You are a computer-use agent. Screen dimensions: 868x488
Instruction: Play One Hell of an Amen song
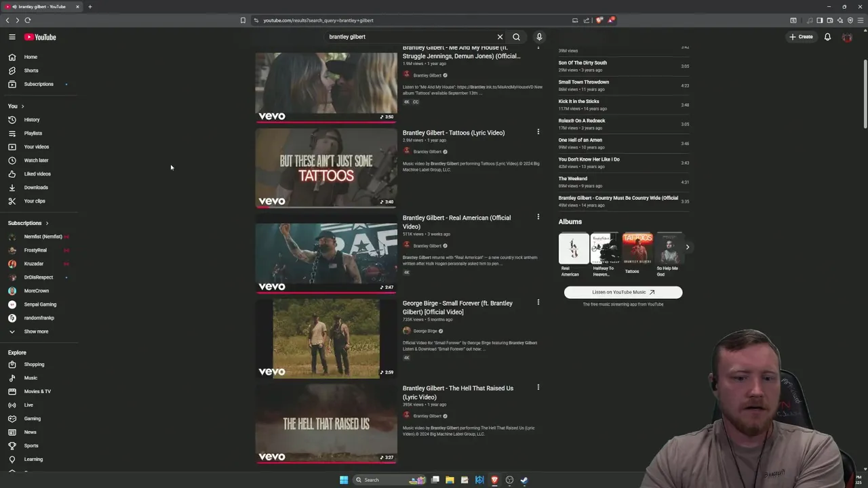point(580,140)
